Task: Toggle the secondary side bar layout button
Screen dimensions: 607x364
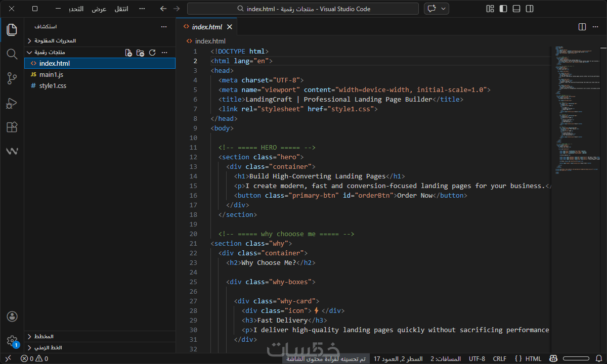Action: pos(530,9)
